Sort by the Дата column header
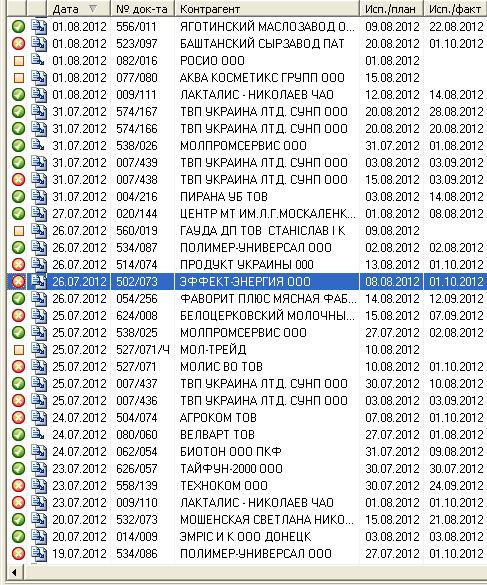 coord(79,9)
